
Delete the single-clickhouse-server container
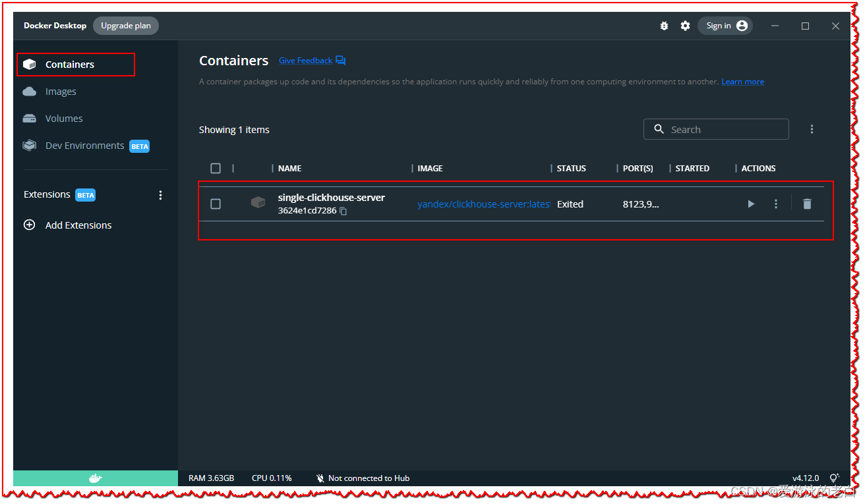click(x=807, y=204)
